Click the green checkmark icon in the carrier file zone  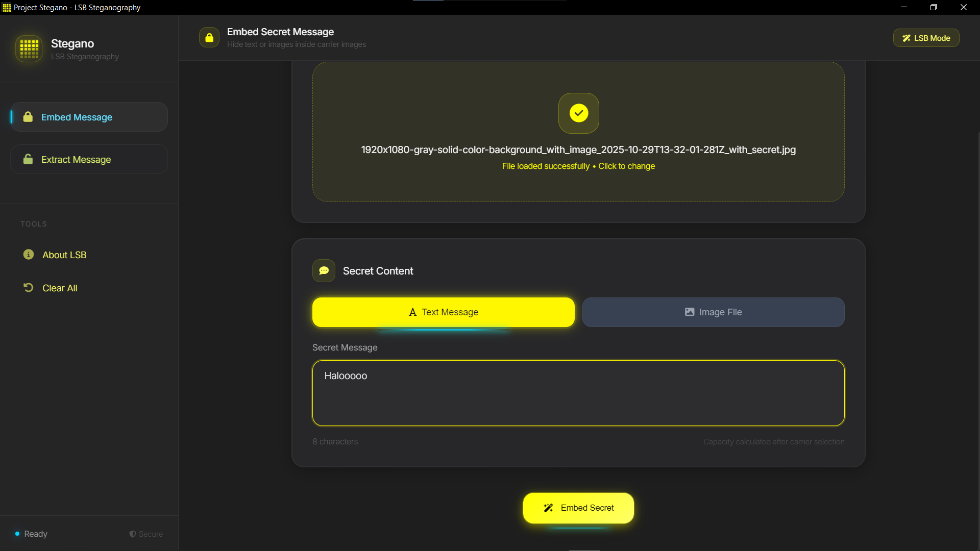click(x=578, y=113)
